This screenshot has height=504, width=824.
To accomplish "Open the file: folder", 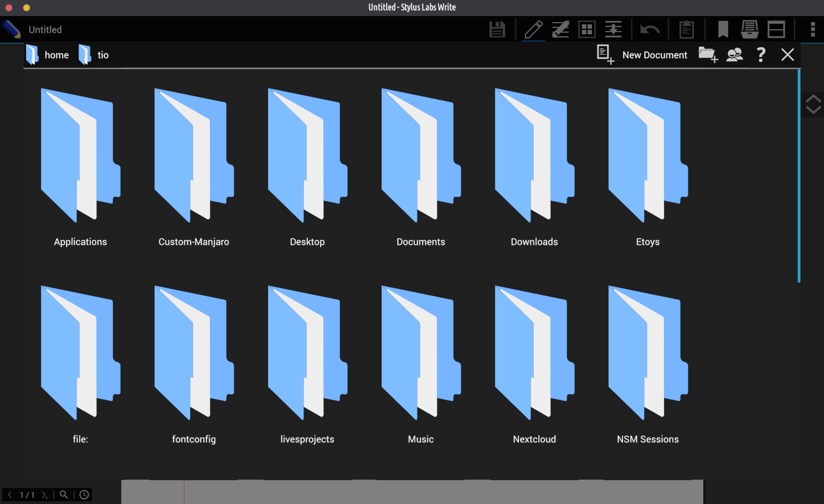I will [x=80, y=364].
